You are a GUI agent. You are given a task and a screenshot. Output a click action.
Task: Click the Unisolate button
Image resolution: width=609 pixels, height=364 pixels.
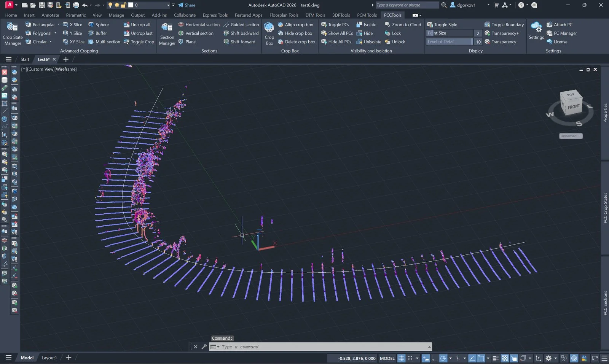click(x=369, y=42)
